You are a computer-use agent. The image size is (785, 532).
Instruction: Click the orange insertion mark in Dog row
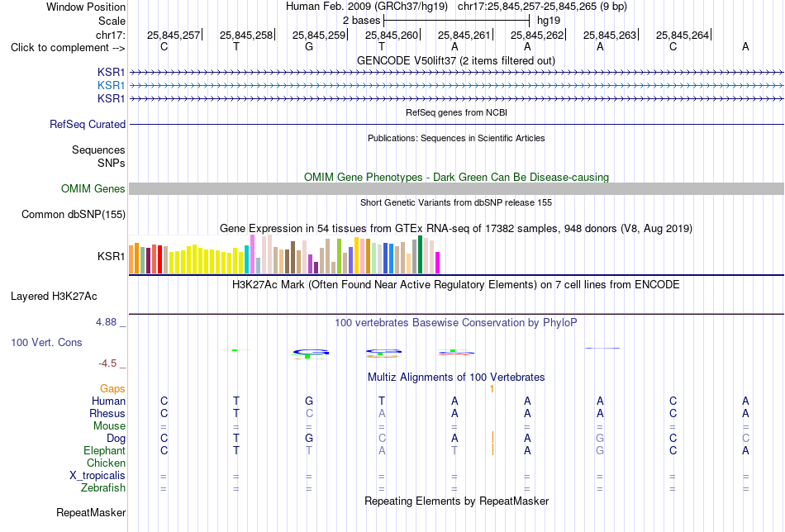(492, 438)
